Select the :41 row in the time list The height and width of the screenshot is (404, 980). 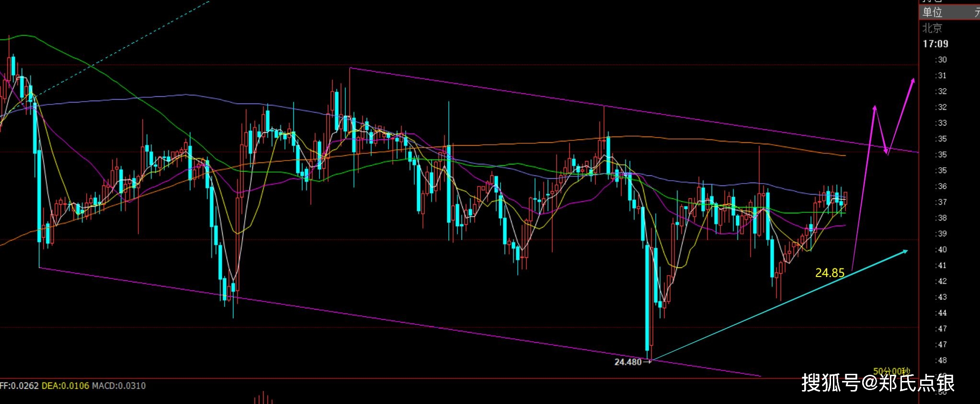pyautogui.click(x=941, y=265)
